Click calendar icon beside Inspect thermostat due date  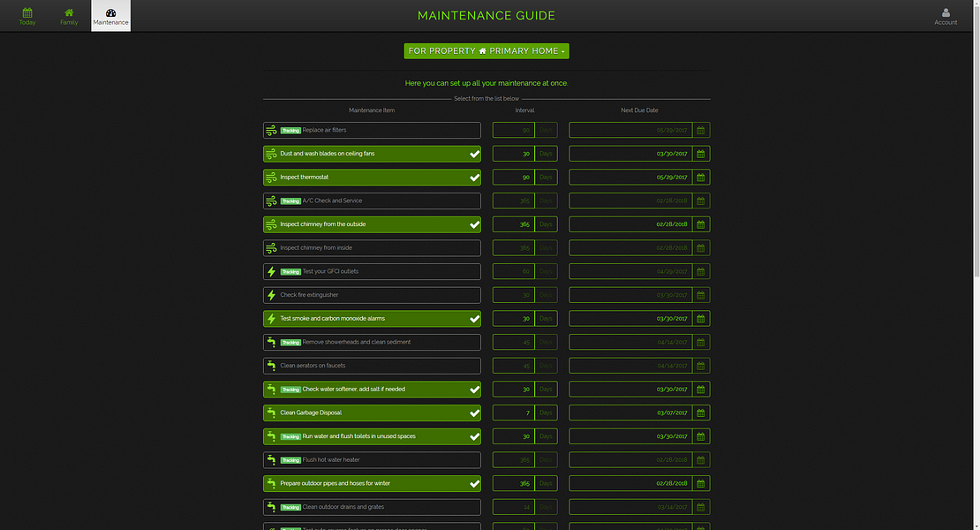click(701, 177)
